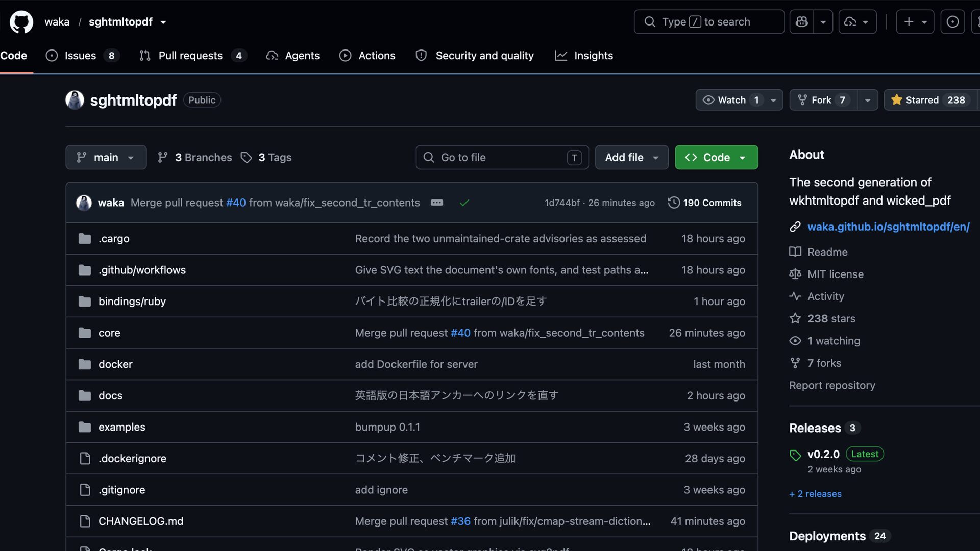Open the GitHub home logo
The image size is (980, 551).
(x=21, y=22)
